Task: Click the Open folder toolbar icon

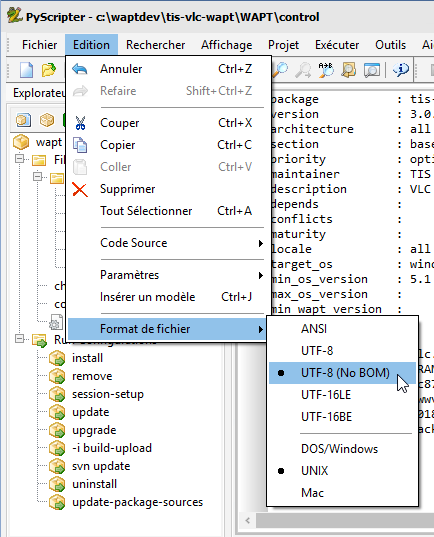Action: coord(49,70)
